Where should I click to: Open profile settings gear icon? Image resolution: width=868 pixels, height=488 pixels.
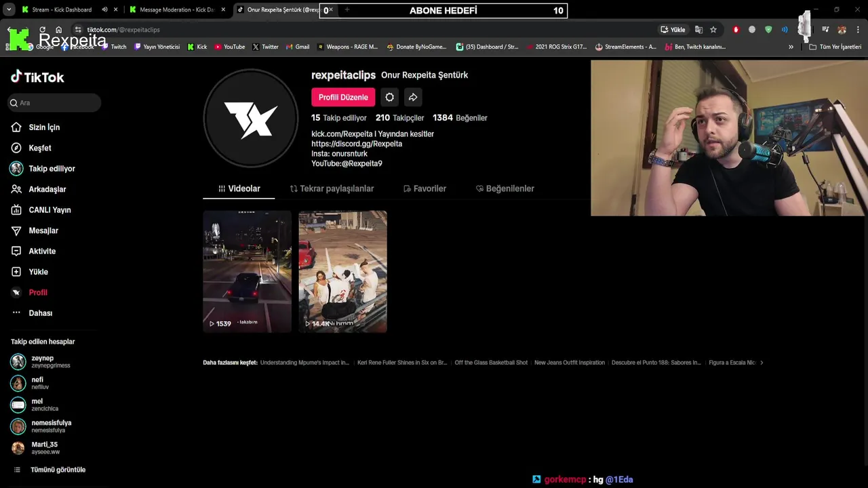click(x=390, y=98)
